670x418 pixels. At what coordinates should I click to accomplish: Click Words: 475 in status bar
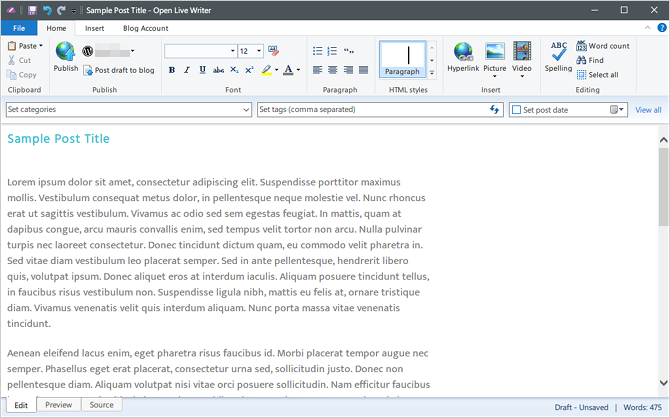(x=642, y=407)
